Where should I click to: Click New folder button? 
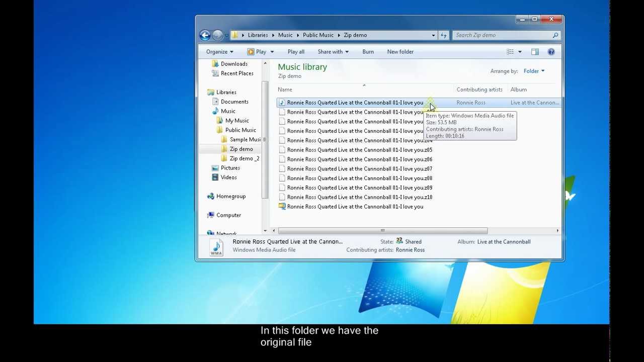tap(400, 52)
